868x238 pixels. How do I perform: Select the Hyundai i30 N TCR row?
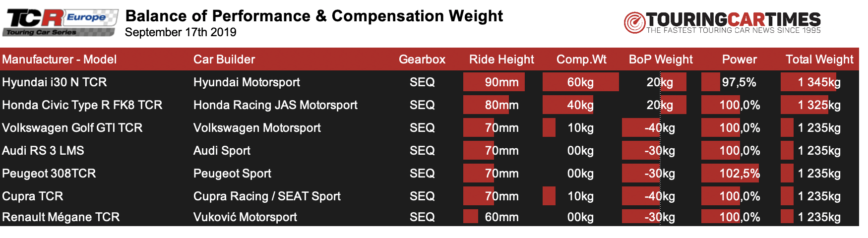pos(430,82)
